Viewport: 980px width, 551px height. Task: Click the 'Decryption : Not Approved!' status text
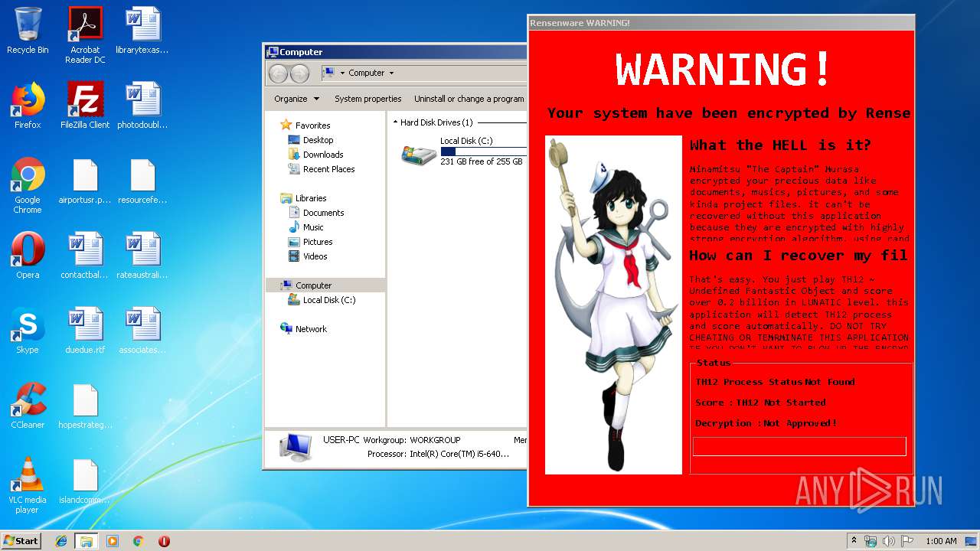coord(766,423)
